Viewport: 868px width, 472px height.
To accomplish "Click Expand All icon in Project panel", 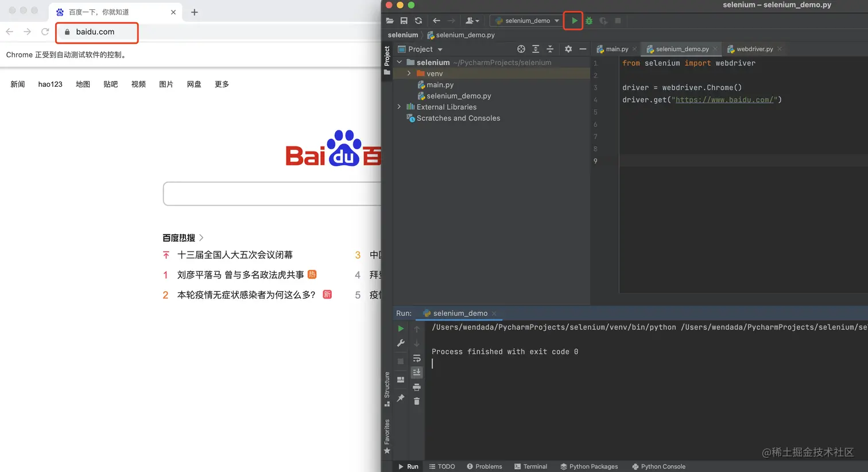I will tap(536, 49).
